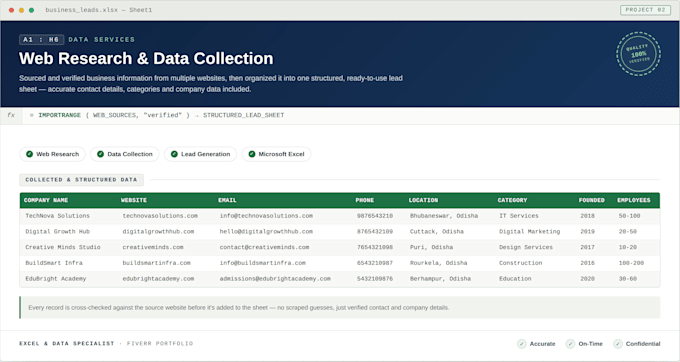Image resolution: width=680 pixels, height=362 pixels.
Task: Click the On-Time checkmark icon in the footer
Action: pyautogui.click(x=570, y=344)
